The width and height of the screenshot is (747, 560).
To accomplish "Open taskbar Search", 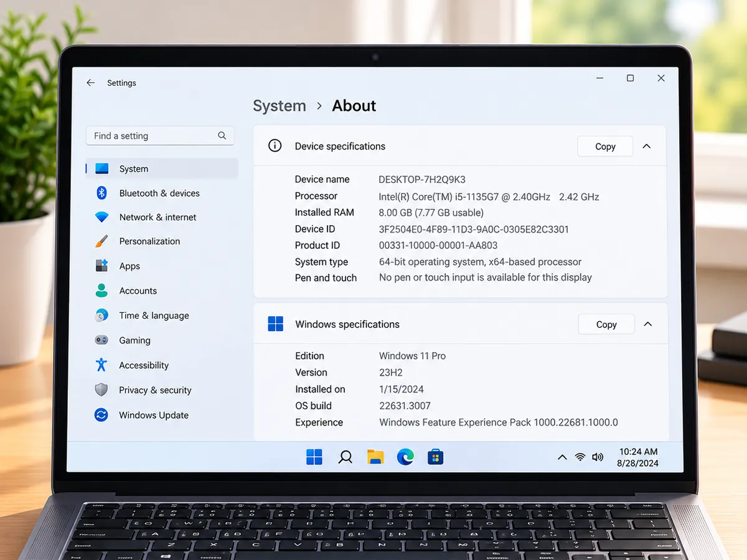I will point(345,457).
